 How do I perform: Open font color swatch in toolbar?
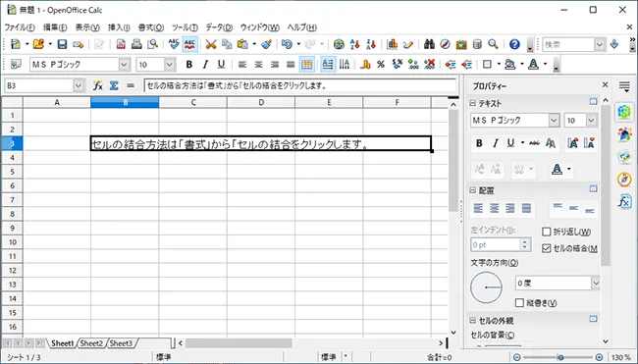(x=533, y=64)
